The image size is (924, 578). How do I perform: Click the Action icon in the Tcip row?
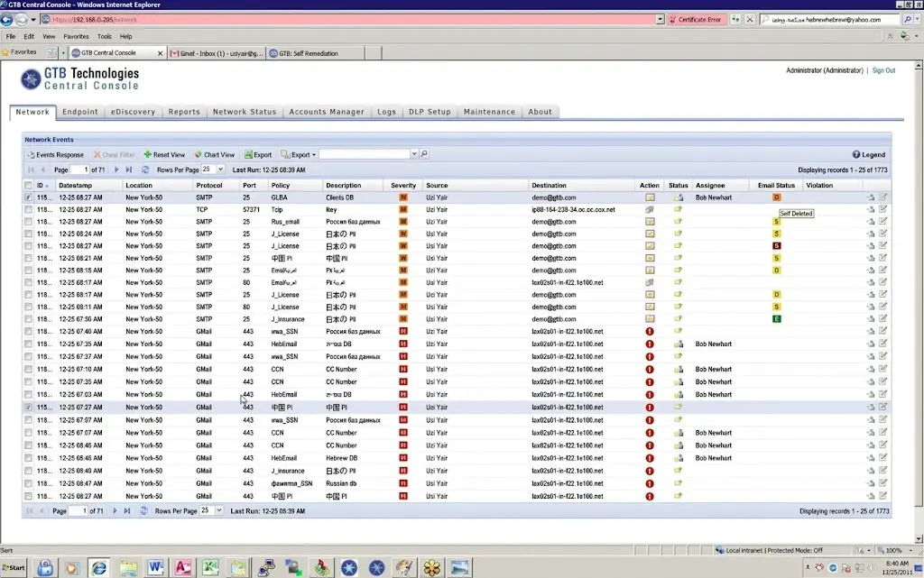(x=650, y=209)
